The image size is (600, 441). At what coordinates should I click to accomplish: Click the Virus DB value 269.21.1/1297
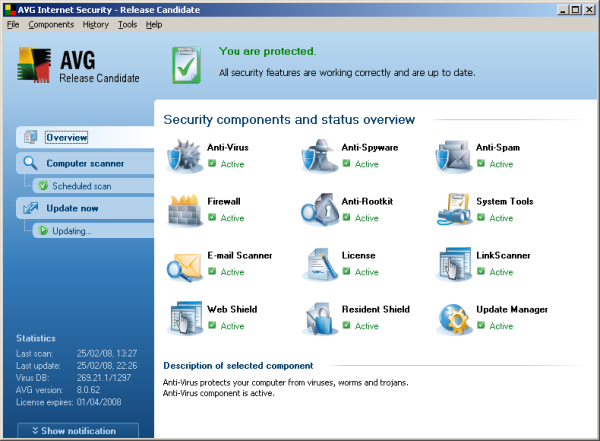coord(104,377)
